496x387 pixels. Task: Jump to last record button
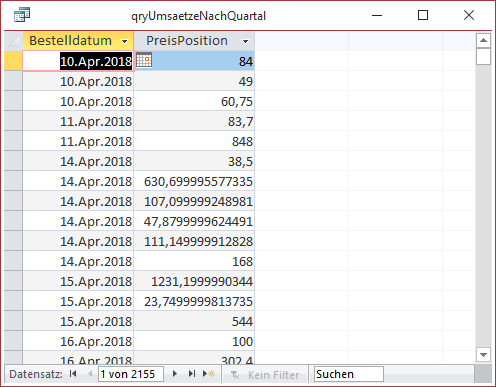[192, 374]
